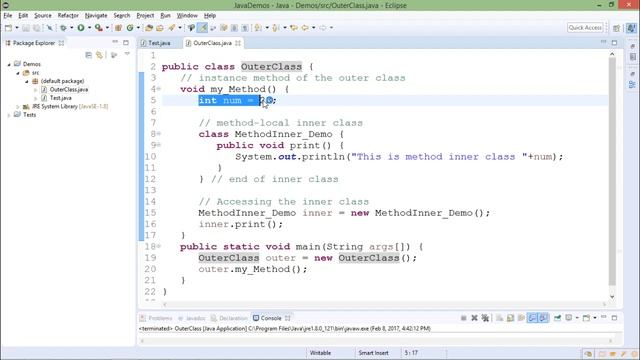
Task: Fold my_Method at line 4
Action: pyautogui.click(x=159, y=89)
